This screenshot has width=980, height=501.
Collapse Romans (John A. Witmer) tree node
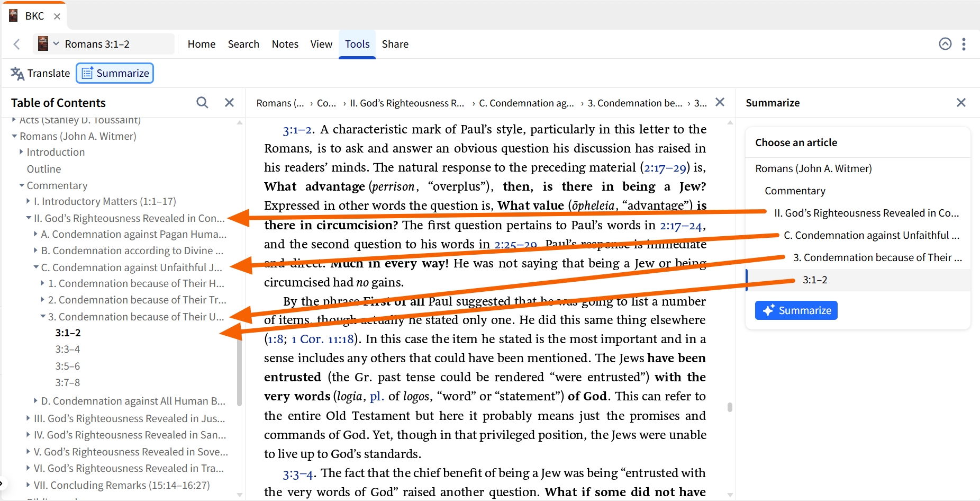click(14, 136)
